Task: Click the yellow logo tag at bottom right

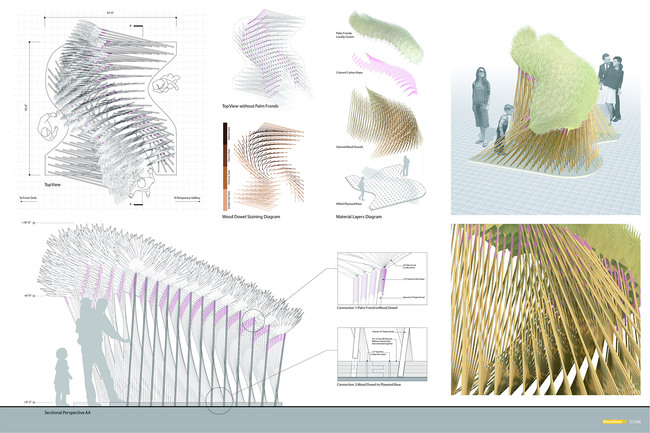Action: click(615, 422)
